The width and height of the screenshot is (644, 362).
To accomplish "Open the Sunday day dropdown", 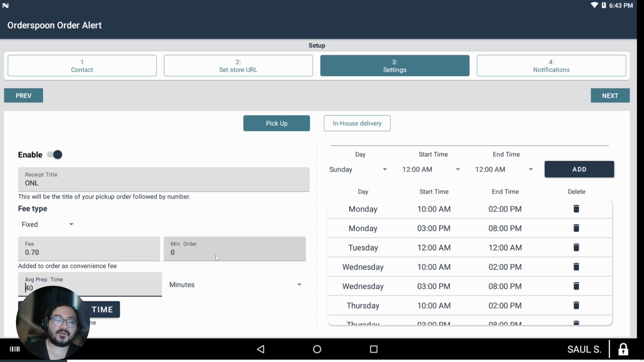I will click(358, 170).
